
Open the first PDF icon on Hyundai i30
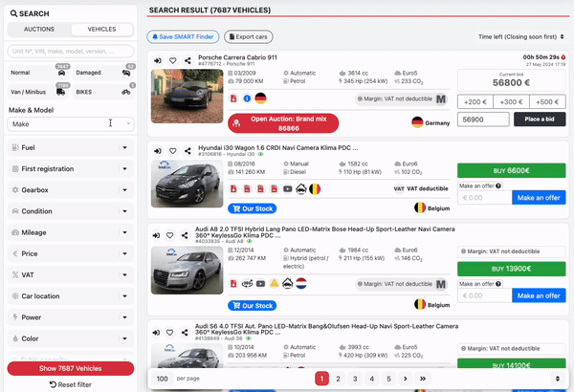(x=233, y=189)
